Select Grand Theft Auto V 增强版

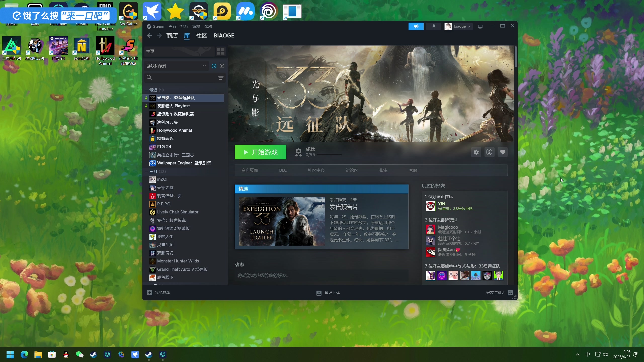point(184,269)
